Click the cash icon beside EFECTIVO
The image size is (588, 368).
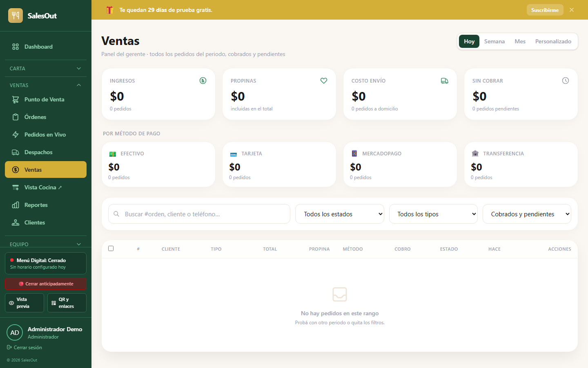(113, 154)
